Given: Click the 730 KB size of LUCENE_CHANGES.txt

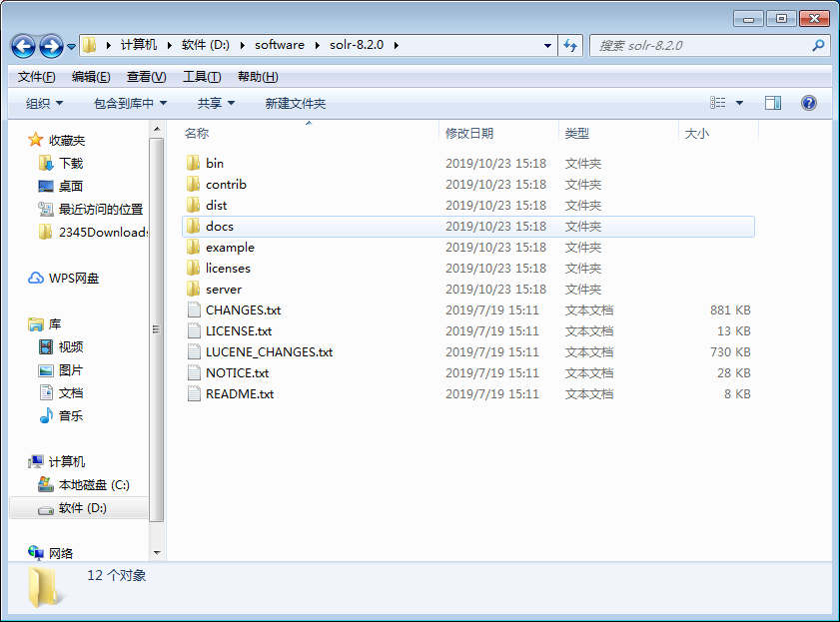Looking at the screenshot, I should coord(730,352).
